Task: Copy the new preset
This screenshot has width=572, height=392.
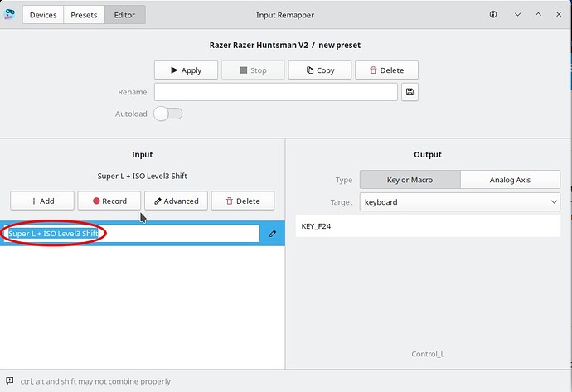Action: pyautogui.click(x=320, y=70)
